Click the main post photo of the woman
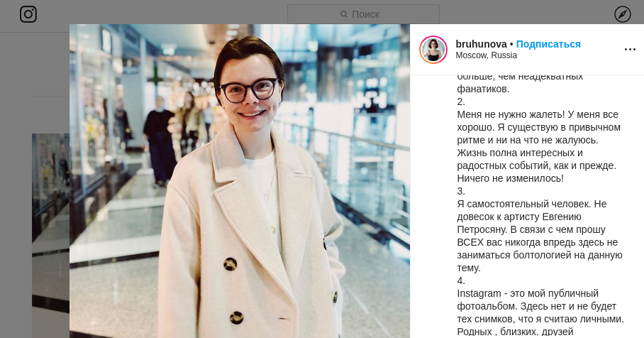The height and width of the screenshot is (338, 644). pos(240,181)
